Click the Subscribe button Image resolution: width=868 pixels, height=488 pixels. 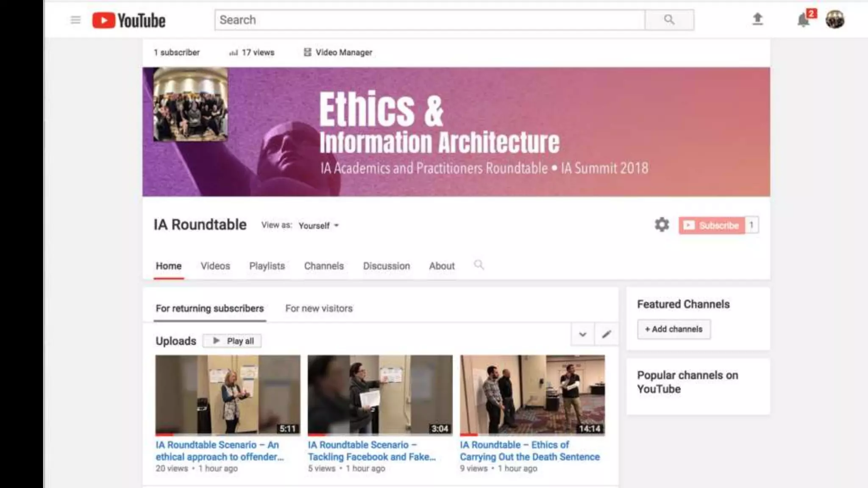pyautogui.click(x=712, y=225)
